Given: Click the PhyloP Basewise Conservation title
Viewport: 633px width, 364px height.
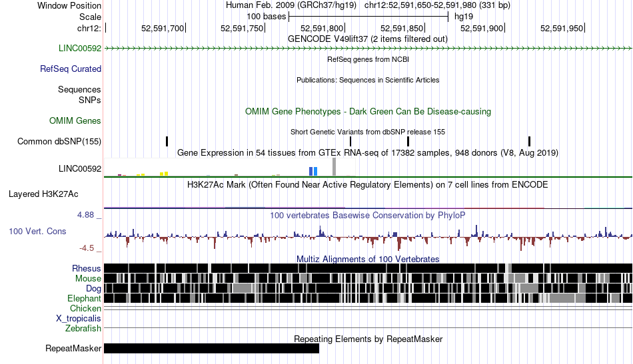Looking at the screenshot, I should [368, 215].
